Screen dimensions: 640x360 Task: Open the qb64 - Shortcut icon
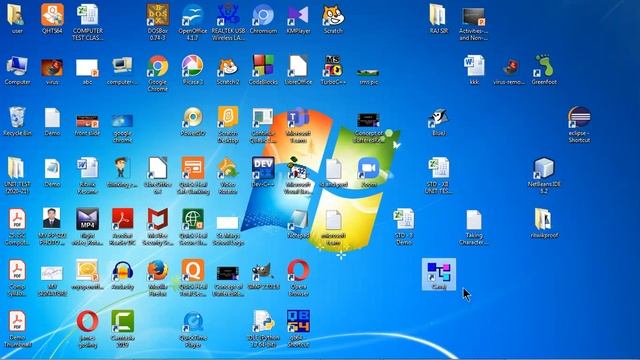(298, 322)
